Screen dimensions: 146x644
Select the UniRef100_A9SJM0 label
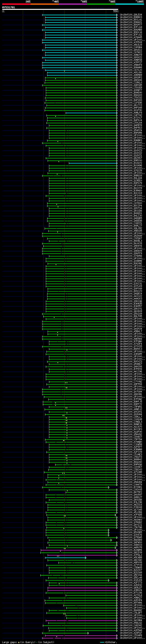pyautogui.click(x=131, y=72)
